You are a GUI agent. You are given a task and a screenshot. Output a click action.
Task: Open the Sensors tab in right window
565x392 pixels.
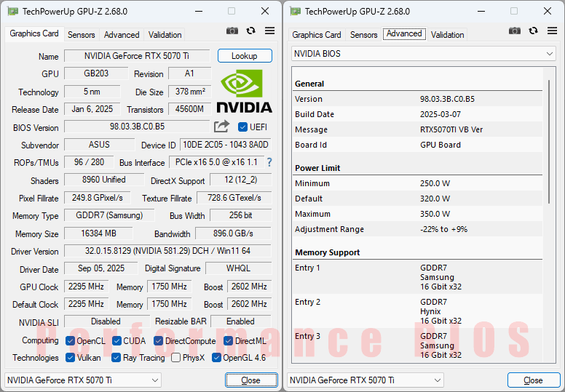click(364, 35)
